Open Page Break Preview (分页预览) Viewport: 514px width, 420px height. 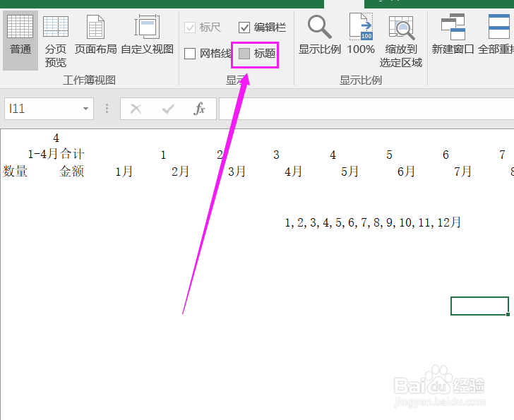55,41
